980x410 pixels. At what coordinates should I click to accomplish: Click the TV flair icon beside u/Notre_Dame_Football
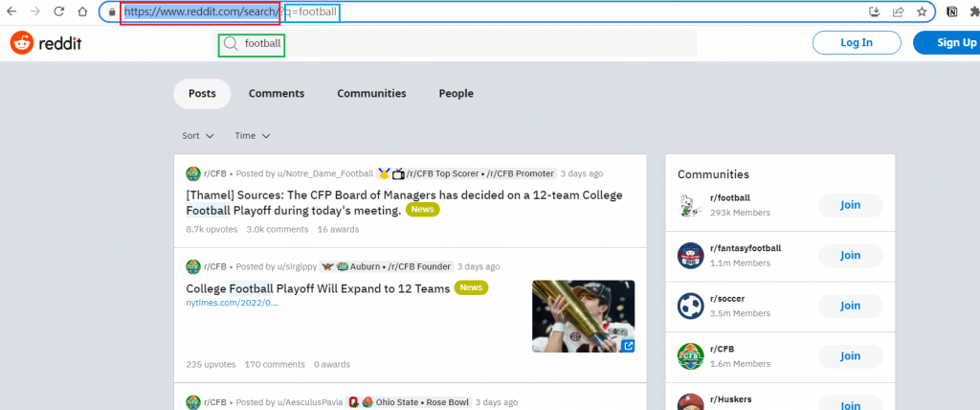(x=398, y=173)
